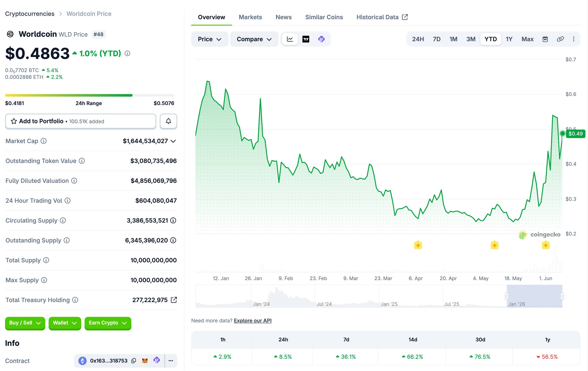This screenshot has width=588, height=371.
Task: Click the Total Supply info icon
Action: click(46, 260)
